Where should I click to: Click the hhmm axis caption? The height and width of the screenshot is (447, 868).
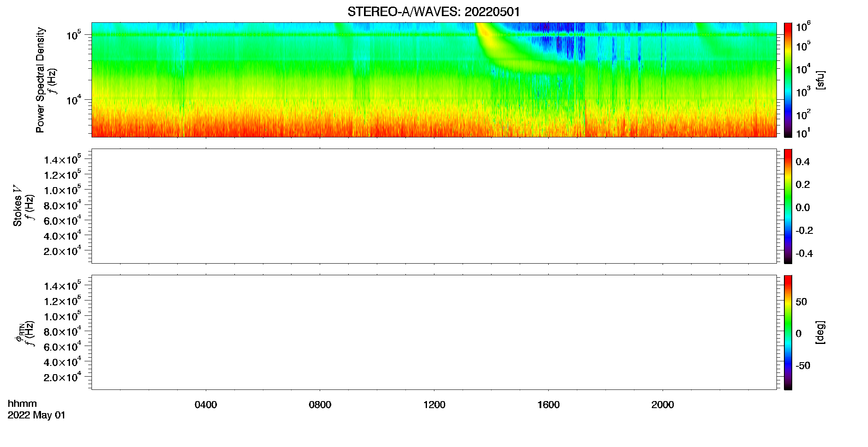[x=22, y=404]
